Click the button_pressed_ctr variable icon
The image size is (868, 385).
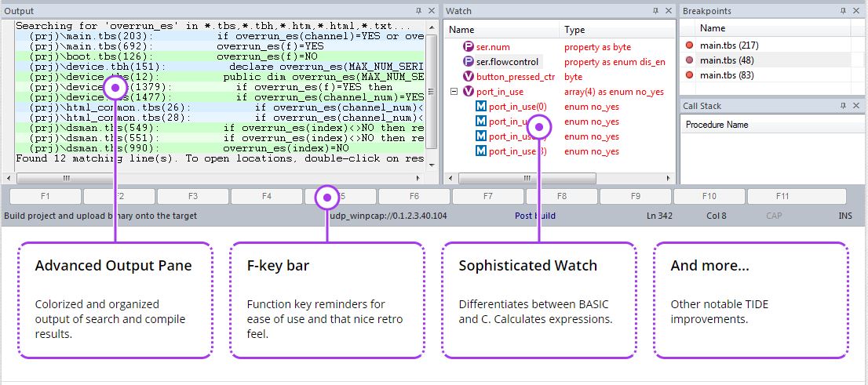point(469,77)
